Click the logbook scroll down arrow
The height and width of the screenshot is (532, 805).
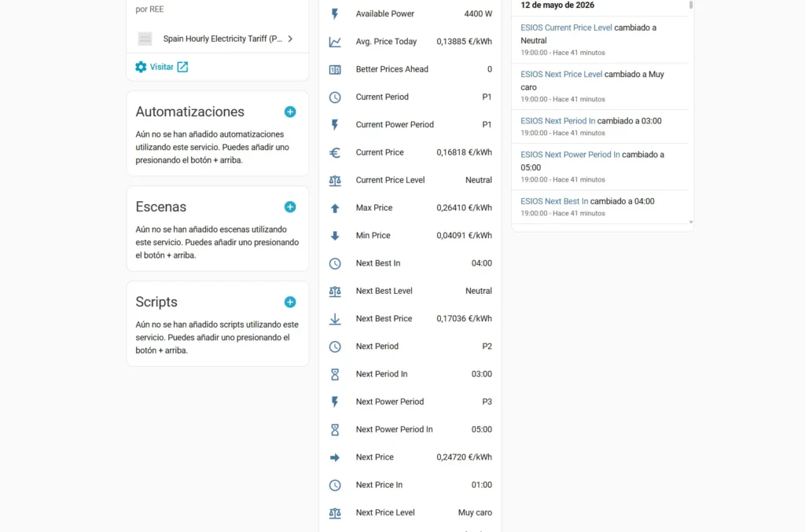690,222
